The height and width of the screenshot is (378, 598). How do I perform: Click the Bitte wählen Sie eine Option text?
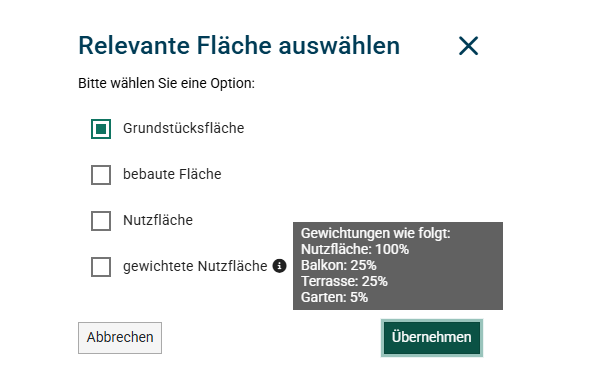coord(166,83)
